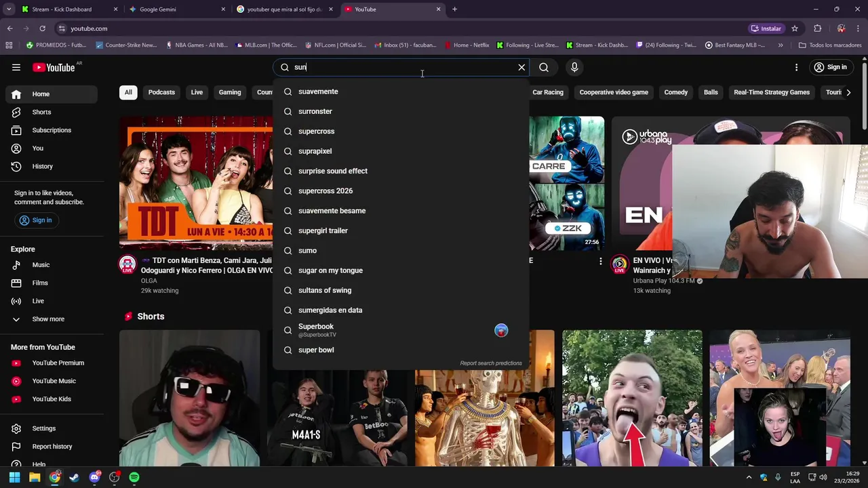Open Steam from taskbar
Image resolution: width=868 pixels, height=488 pixels.
click(x=74, y=477)
